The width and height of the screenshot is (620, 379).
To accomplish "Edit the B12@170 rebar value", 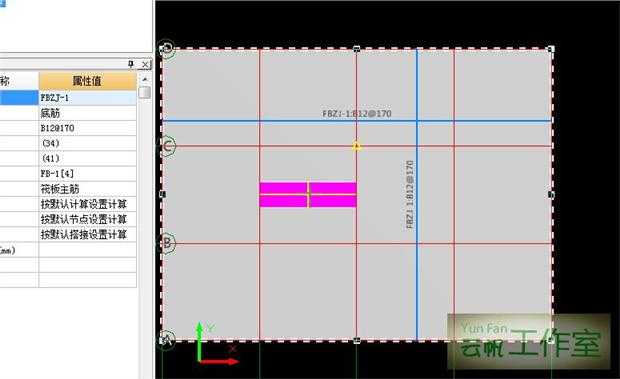I will click(87, 128).
